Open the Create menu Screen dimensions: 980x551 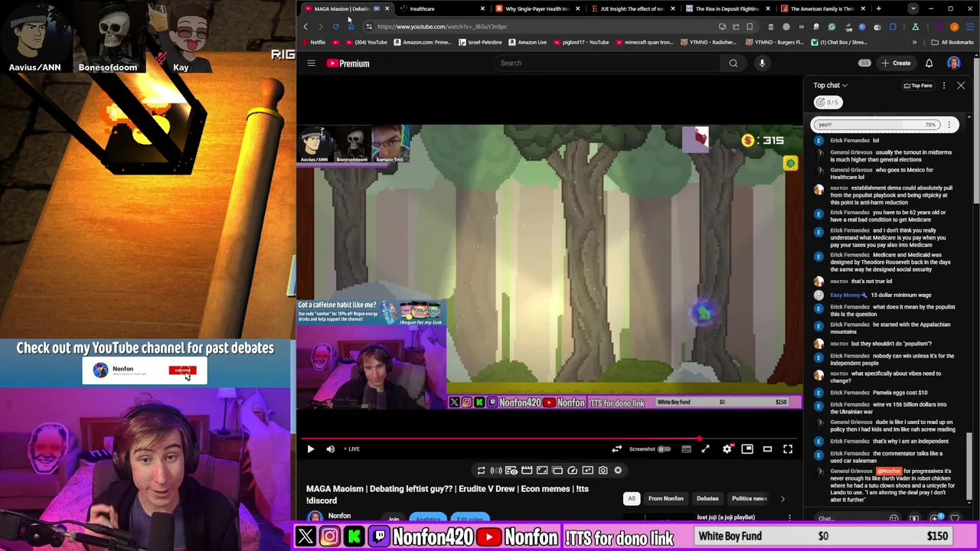pos(896,64)
